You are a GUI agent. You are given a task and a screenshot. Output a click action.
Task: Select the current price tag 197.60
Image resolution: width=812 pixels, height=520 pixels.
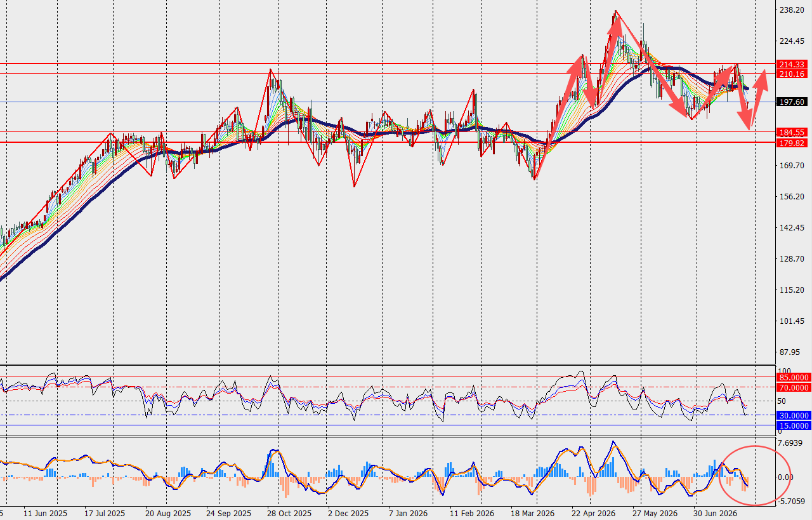pyautogui.click(x=792, y=102)
